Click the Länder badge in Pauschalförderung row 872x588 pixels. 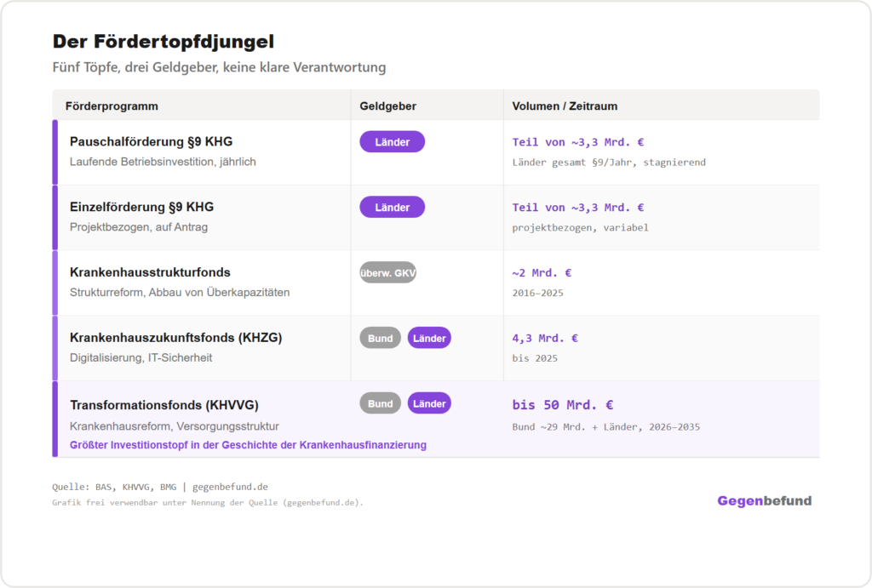(x=392, y=142)
